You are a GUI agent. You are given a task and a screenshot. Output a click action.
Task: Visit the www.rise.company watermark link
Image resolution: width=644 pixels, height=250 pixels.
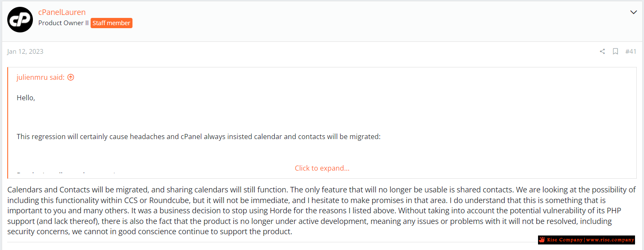point(609,240)
